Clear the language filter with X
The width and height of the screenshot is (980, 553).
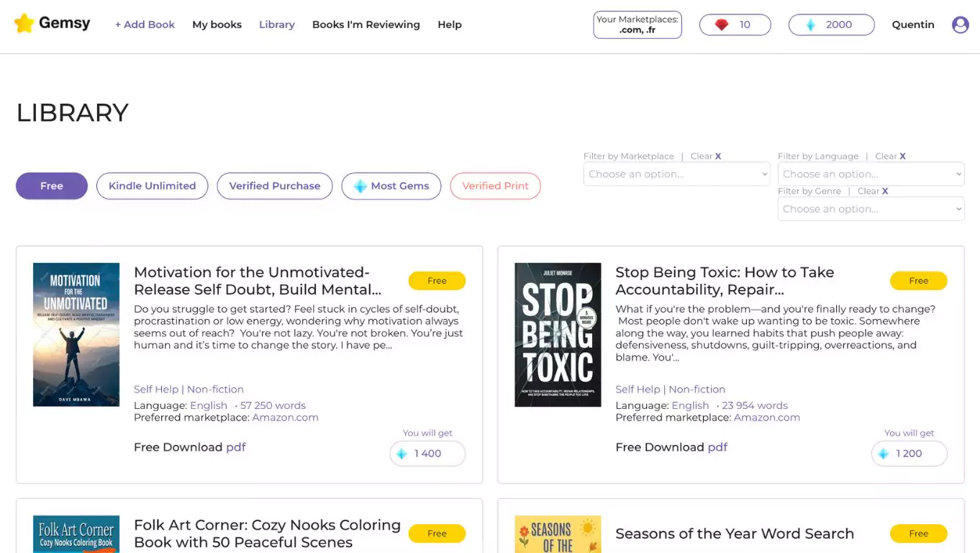(x=902, y=156)
